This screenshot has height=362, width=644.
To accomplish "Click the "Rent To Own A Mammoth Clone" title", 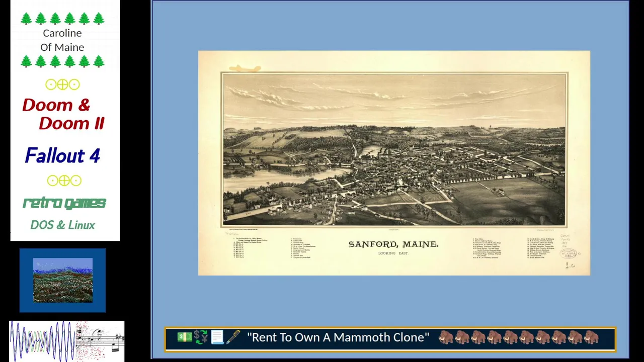I will (338, 337).
